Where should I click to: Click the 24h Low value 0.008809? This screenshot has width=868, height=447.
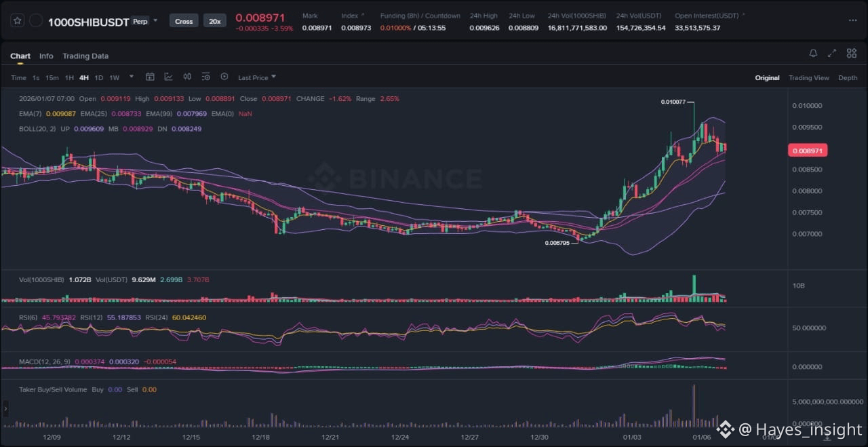(x=523, y=28)
